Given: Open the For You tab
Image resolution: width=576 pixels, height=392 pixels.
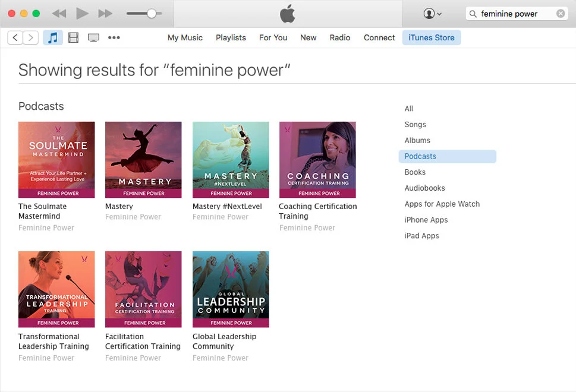Looking at the screenshot, I should (273, 37).
